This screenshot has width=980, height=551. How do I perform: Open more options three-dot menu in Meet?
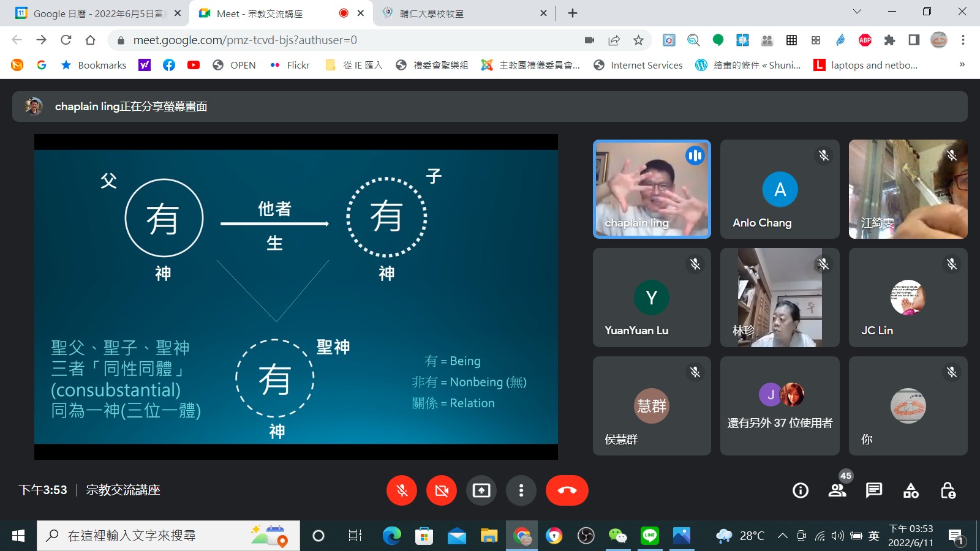(x=521, y=490)
